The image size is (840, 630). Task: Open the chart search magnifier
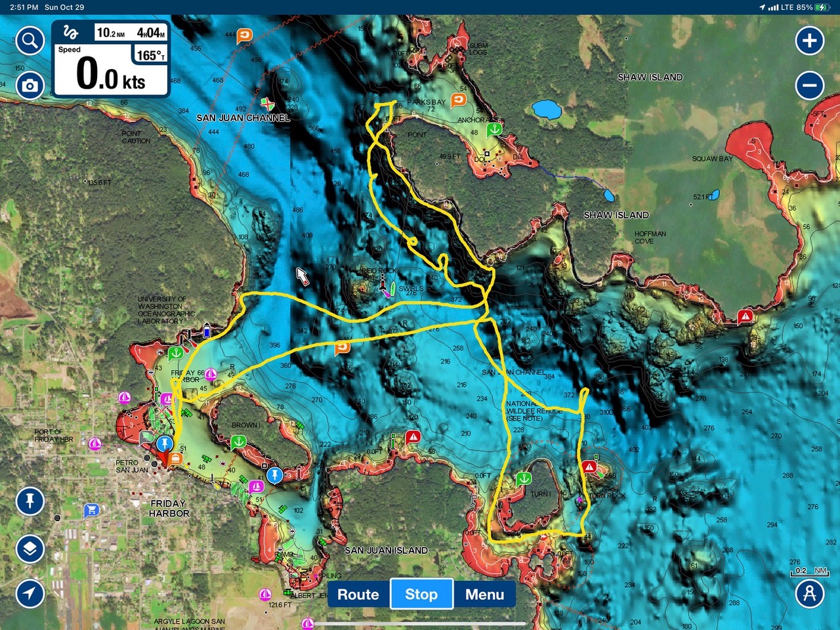coord(30,41)
